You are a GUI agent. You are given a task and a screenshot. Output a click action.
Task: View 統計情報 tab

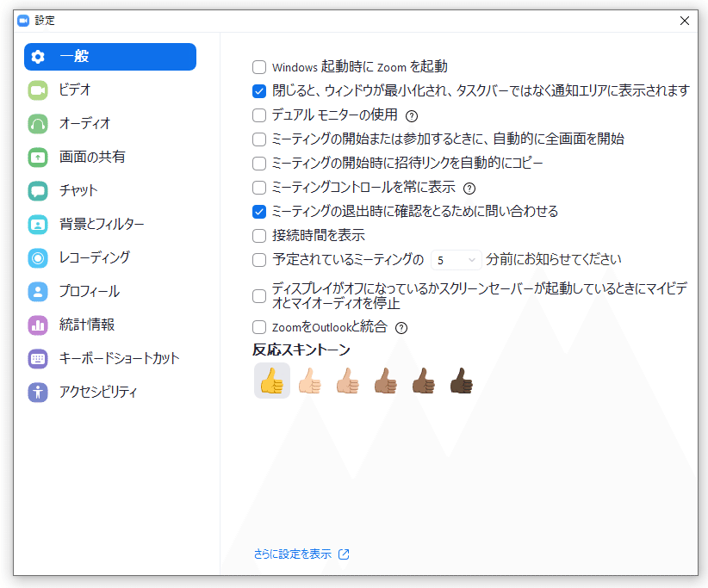(110, 325)
